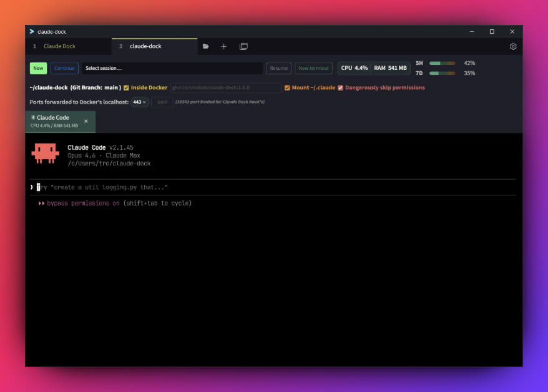Click the RAM 541 MB indicator
Viewport: 548px width, 392px height.
(390, 68)
